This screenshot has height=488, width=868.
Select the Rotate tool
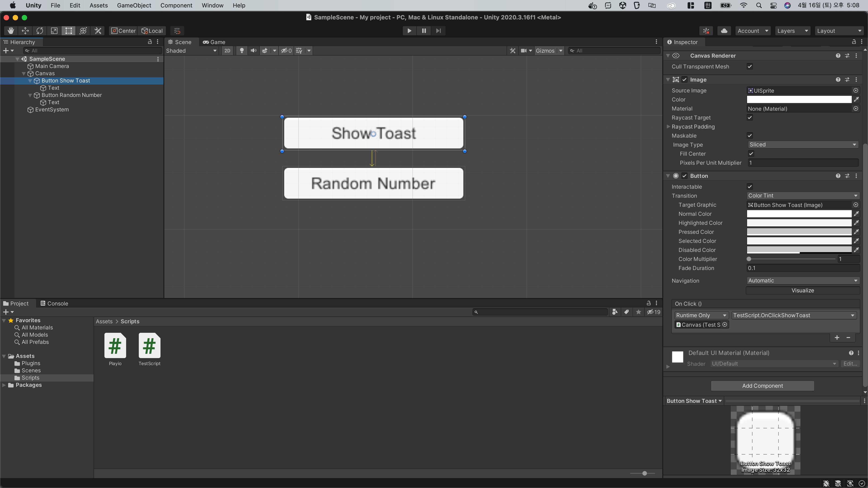point(40,31)
